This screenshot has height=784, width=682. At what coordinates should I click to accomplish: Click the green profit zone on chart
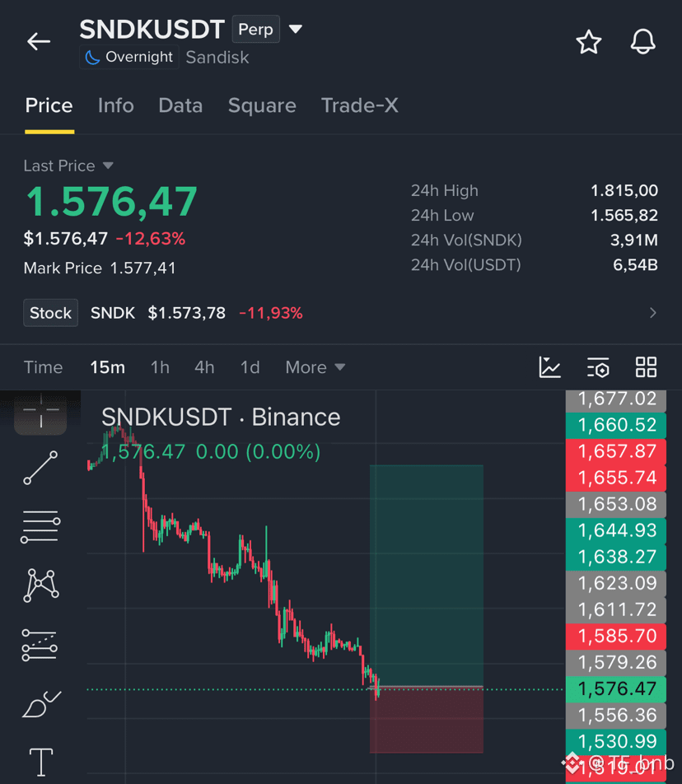[x=427, y=576]
